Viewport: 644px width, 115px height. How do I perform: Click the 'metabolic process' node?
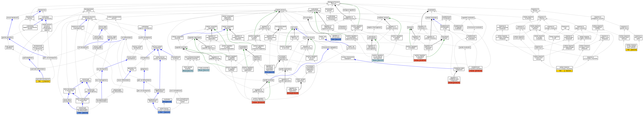pos(383,18)
